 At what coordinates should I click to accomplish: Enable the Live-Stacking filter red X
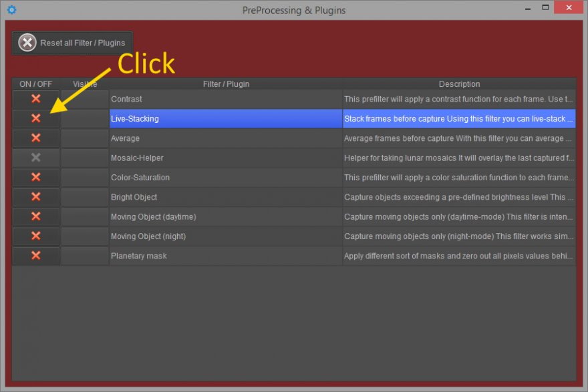point(36,118)
